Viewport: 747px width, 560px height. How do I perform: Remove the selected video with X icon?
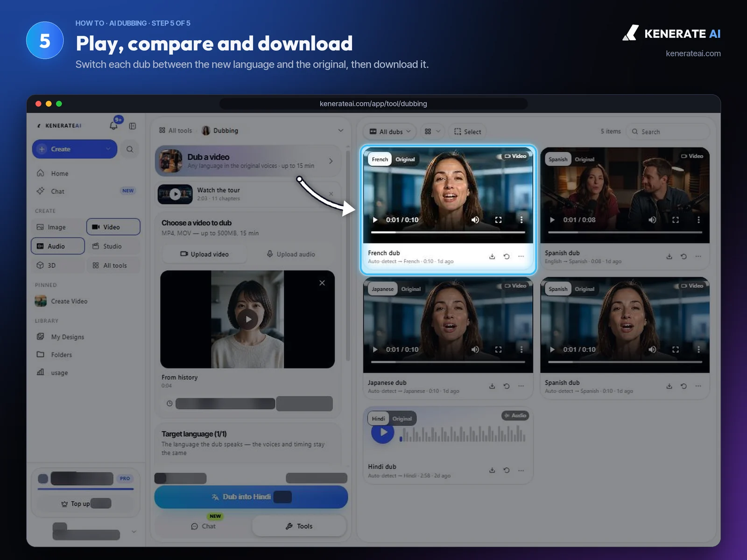tap(322, 283)
